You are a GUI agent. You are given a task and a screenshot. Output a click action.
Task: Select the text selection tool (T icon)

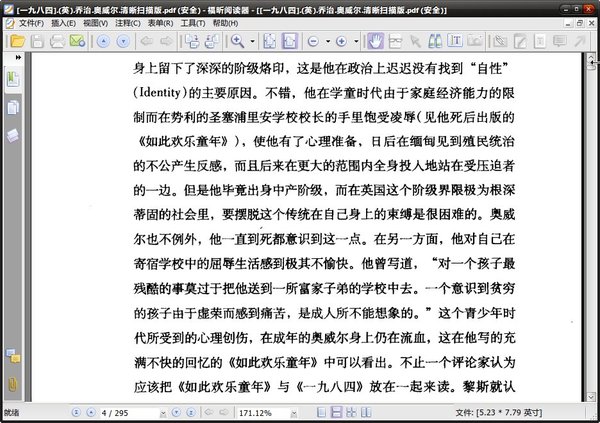pos(455,41)
